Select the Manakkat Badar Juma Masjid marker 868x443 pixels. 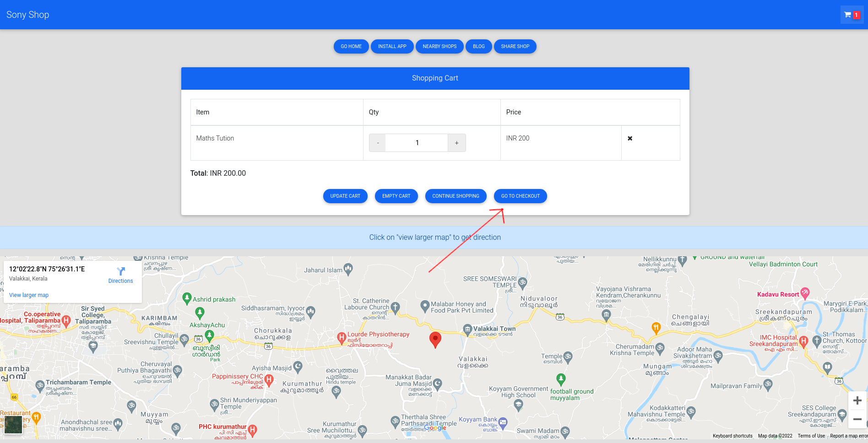coord(438,384)
